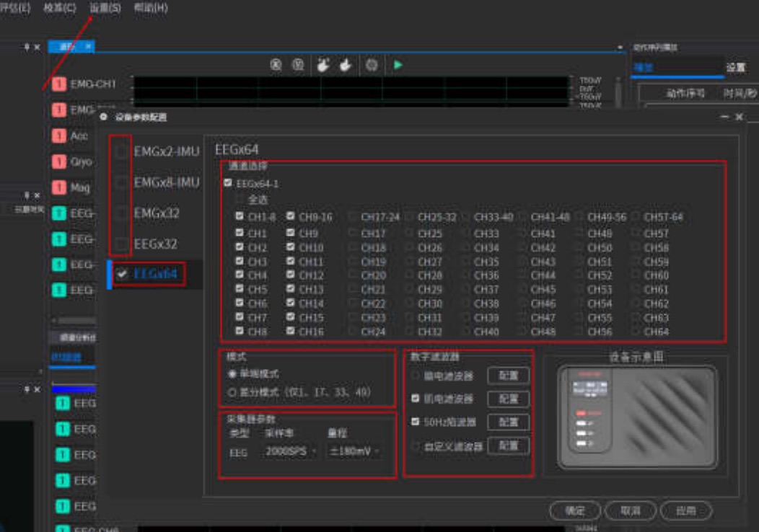Minimize the device parameter dialog
759x532 pixels.
(x=724, y=117)
